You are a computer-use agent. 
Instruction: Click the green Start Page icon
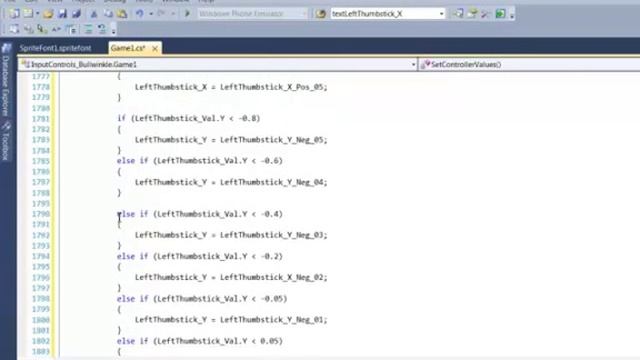coord(500,14)
